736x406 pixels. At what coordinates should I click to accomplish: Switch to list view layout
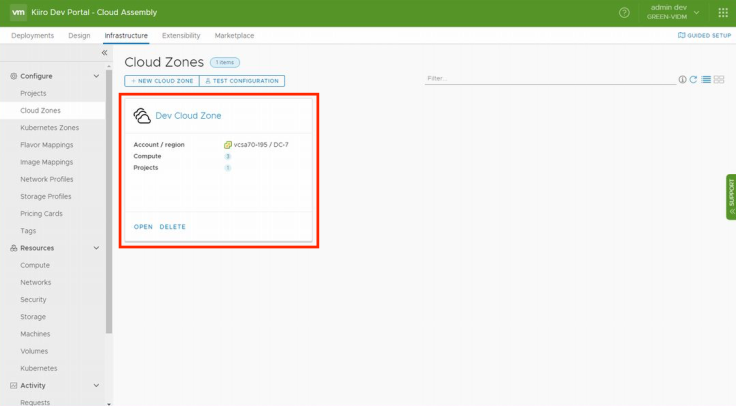706,79
